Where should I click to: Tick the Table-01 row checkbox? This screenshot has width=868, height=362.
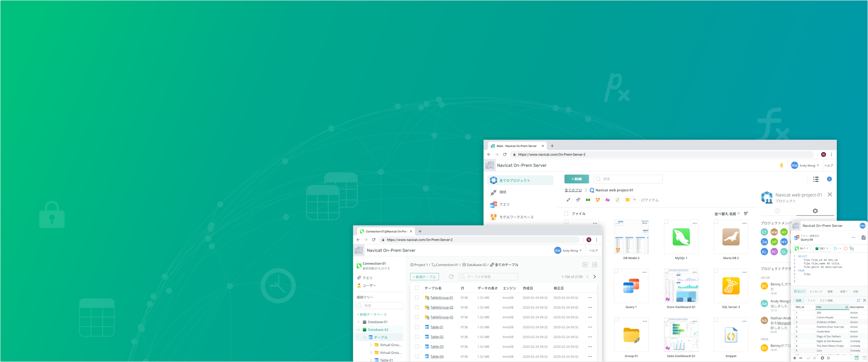click(x=417, y=327)
